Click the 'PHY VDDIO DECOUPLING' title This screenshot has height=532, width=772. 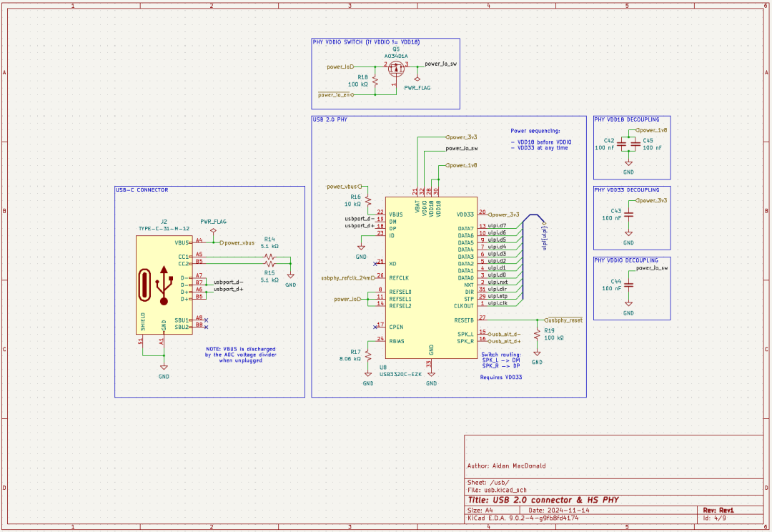coord(626,260)
